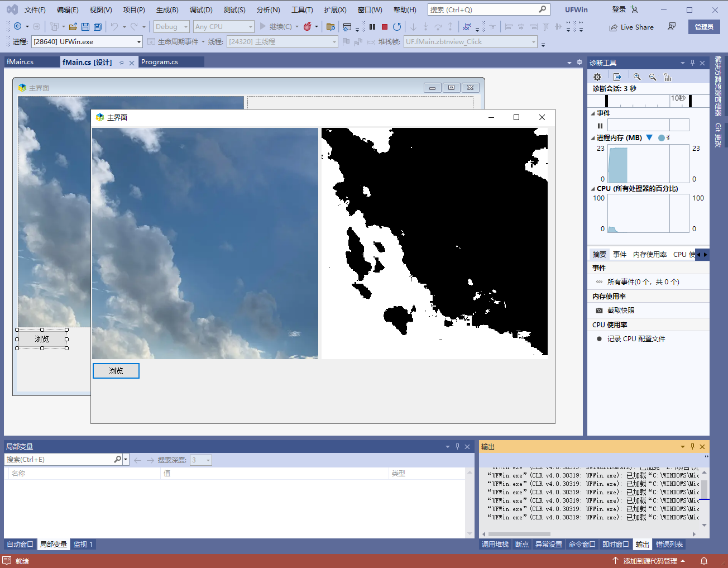Click Continue (继续) debugging button

[276, 26]
